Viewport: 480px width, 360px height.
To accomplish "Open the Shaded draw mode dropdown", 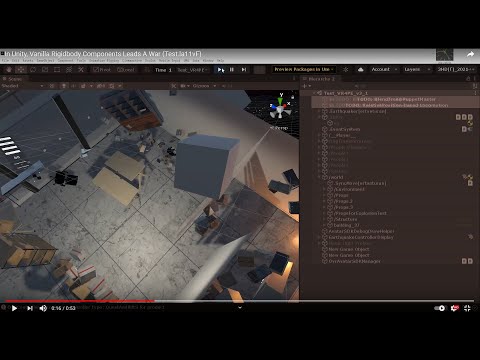I will coord(22,86).
